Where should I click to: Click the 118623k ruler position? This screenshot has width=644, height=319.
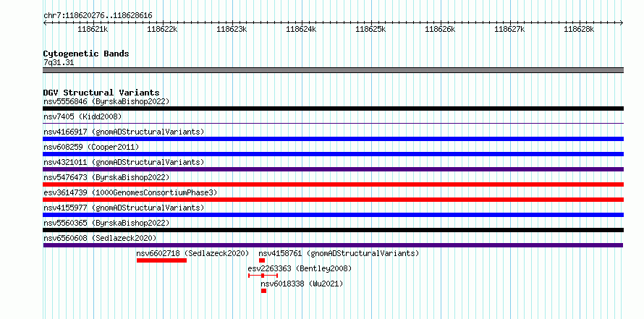click(x=232, y=29)
